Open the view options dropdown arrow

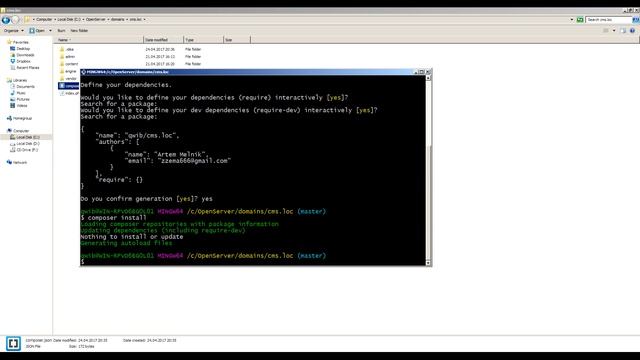pyautogui.click(x=614, y=31)
